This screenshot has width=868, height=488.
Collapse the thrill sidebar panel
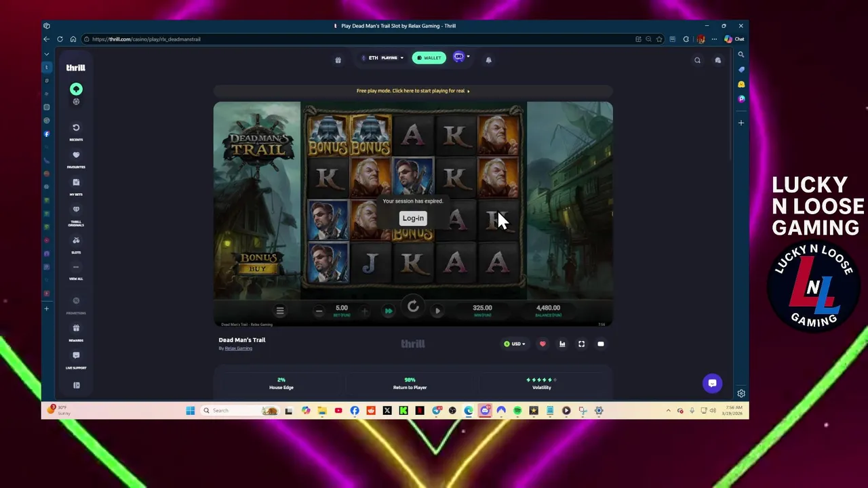click(76, 385)
